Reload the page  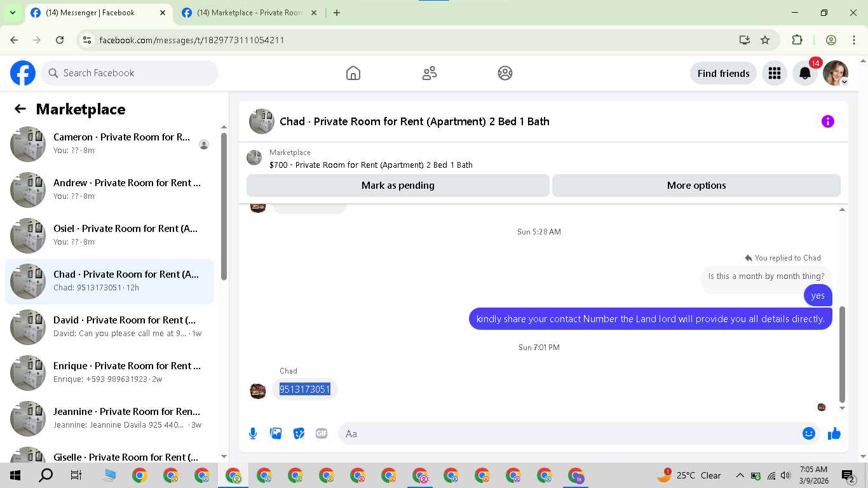(x=60, y=40)
